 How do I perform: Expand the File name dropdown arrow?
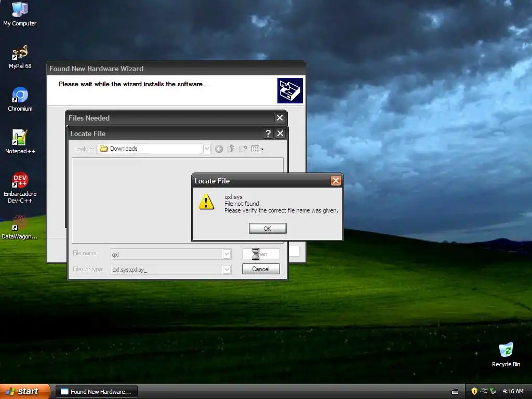point(227,254)
